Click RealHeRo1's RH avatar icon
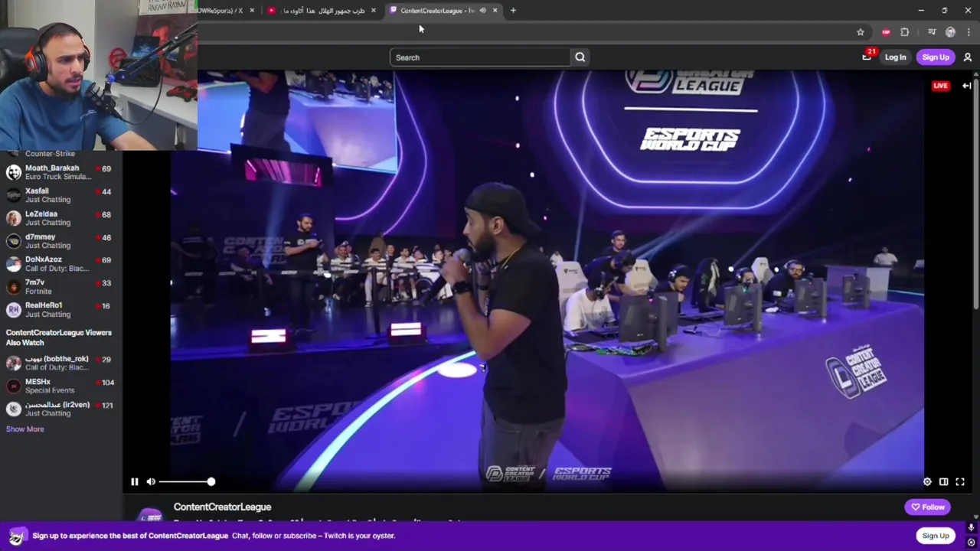980x551 pixels. pyautogui.click(x=13, y=309)
